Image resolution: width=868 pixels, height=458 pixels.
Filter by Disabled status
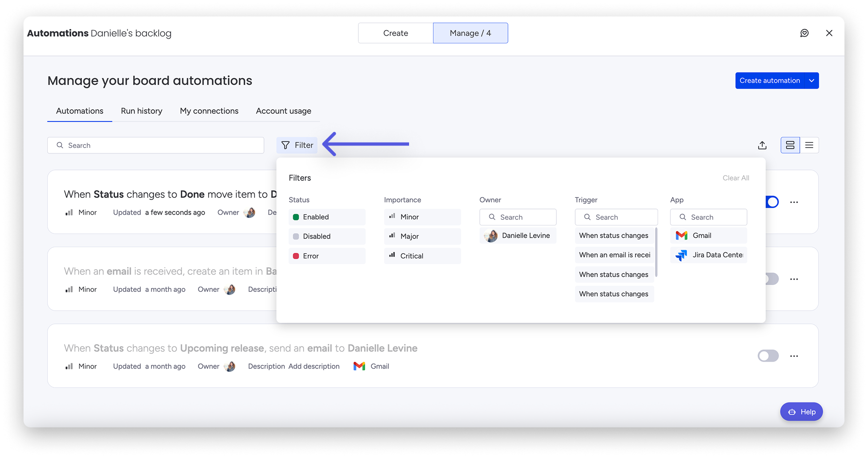point(327,236)
